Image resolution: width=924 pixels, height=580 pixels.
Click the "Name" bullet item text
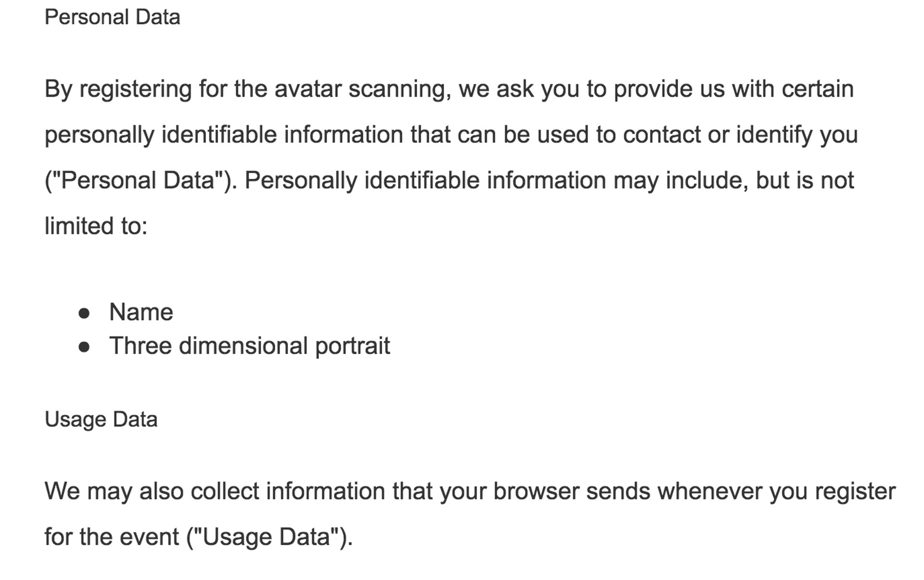[141, 312]
